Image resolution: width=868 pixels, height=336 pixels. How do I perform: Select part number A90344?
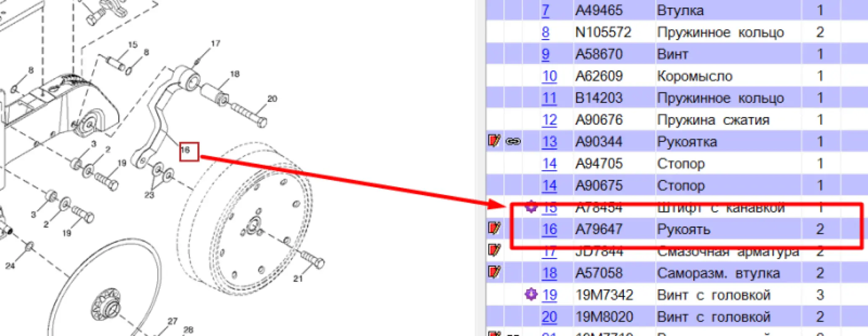(x=599, y=142)
